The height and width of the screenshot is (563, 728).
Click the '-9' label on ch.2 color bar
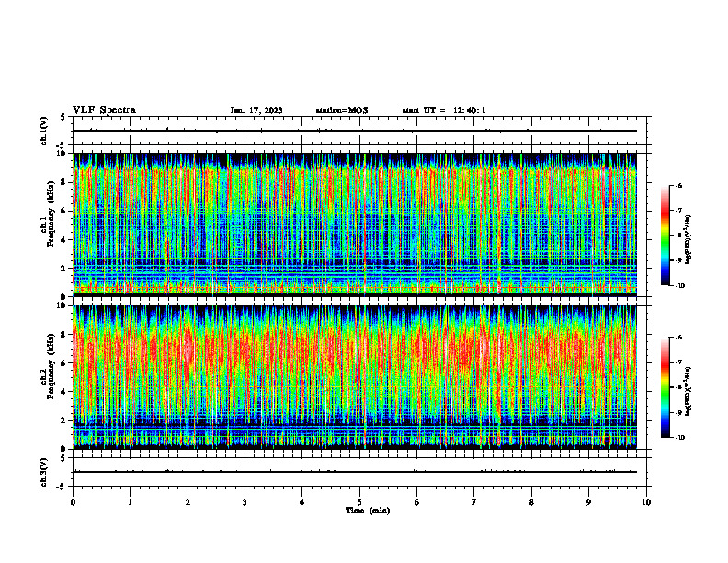click(x=678, y=412)
